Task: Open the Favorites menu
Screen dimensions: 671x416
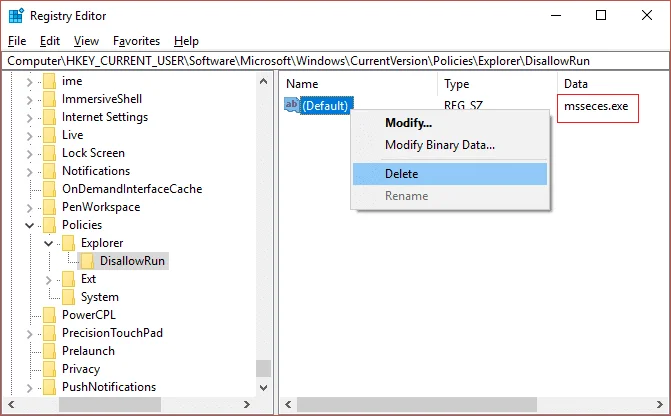Action: point(136,41)
